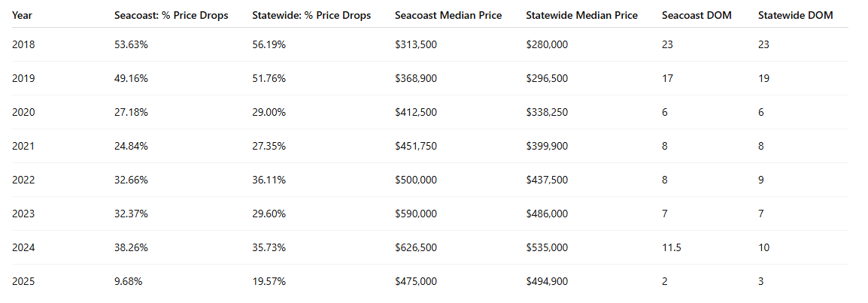
Task: Click the 19.57% Statewide price drops cell
Action: coord(269,281)
